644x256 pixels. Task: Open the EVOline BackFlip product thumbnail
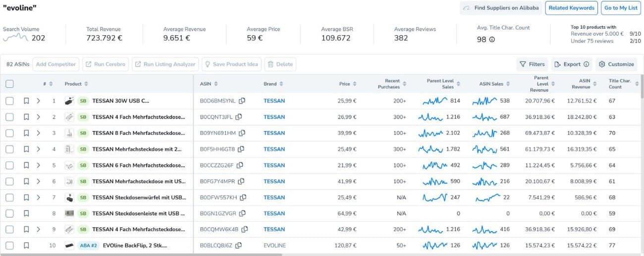tap(69, 246)
